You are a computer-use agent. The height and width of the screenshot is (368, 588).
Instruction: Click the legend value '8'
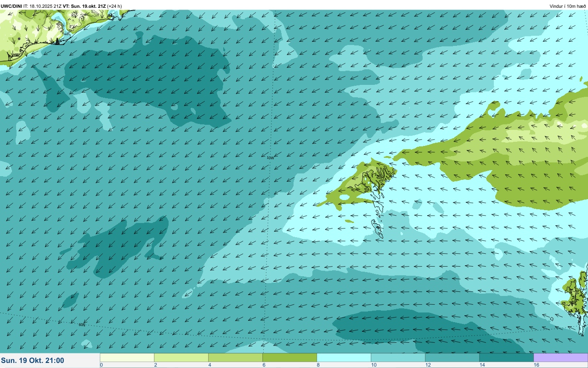point(318,365)
